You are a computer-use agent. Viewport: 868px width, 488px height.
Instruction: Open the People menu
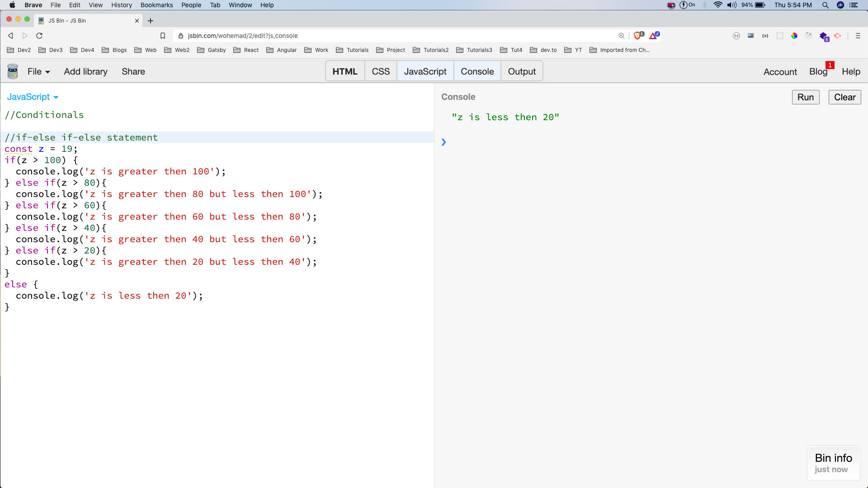pos(192,5)
